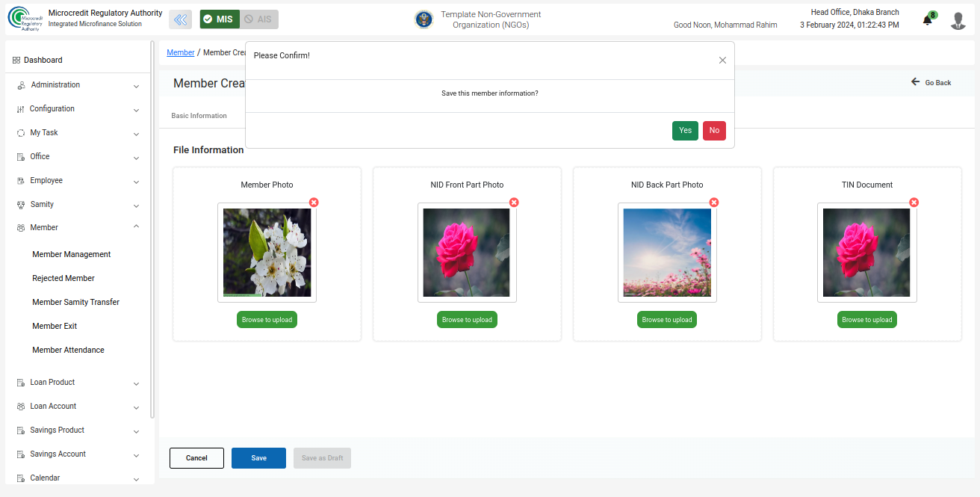Expand the Savings Account menu

[136, 456]
